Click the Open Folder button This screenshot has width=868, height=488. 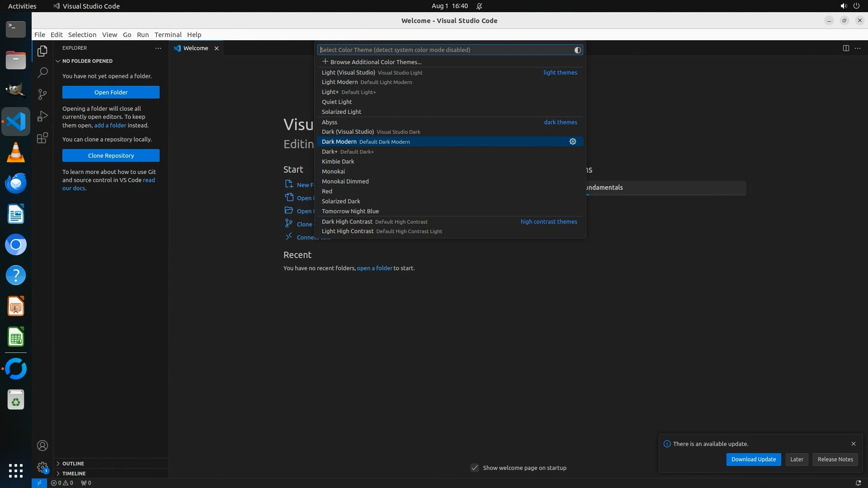111,92
